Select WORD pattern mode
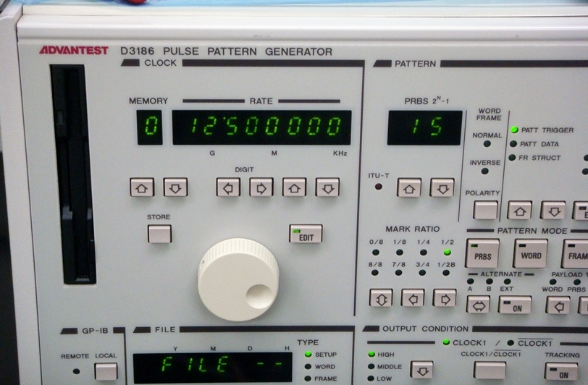588x385 pixels. [x=530, y=254]
